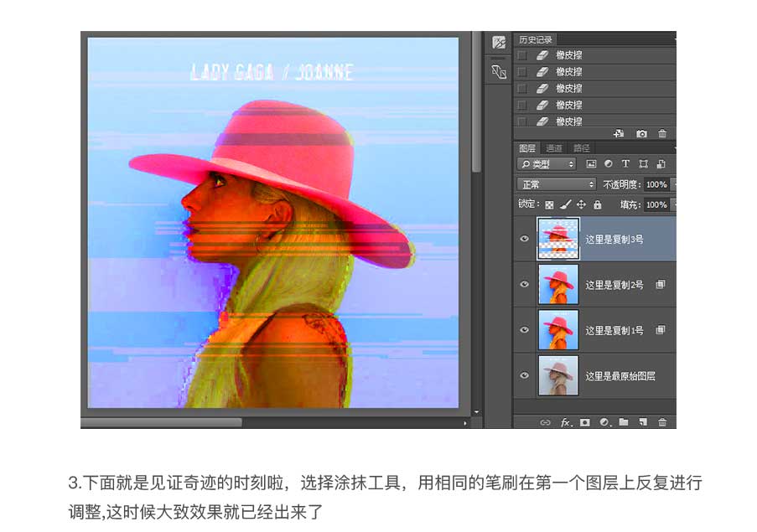Click the canvas scroll-right arrow
The image size is (757, 532).
(465, 423)
